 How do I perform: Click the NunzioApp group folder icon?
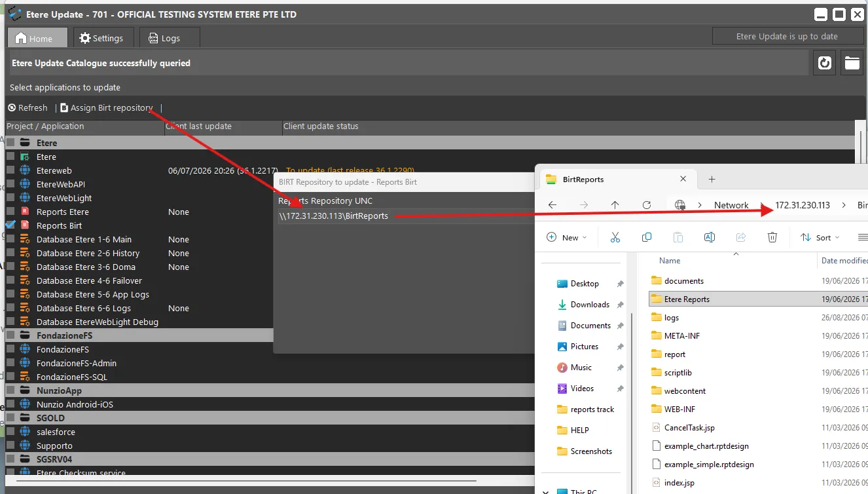pos(25,390)
